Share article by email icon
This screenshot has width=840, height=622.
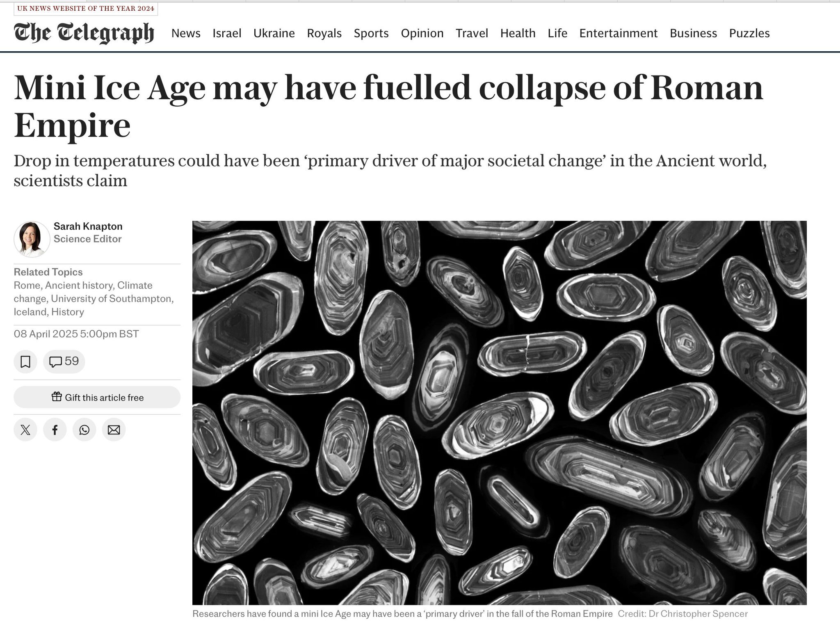[114, 430]
